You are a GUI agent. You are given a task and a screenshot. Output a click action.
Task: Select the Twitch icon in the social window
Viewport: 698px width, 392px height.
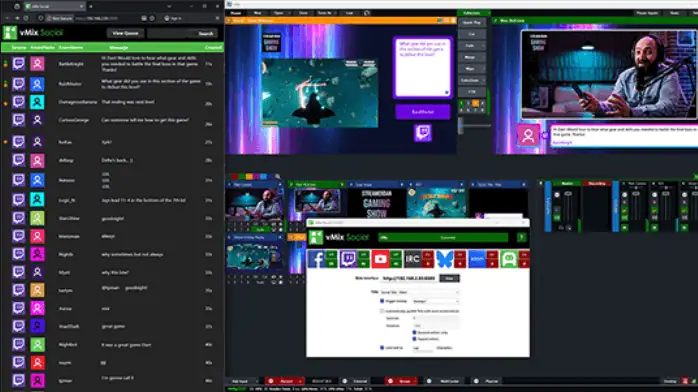pyautogui.click(x=348, y=259)
